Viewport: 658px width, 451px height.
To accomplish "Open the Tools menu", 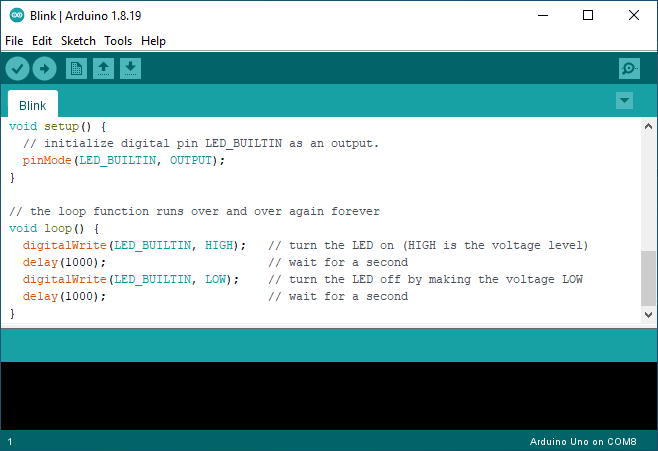I will [x=118, y=41].
